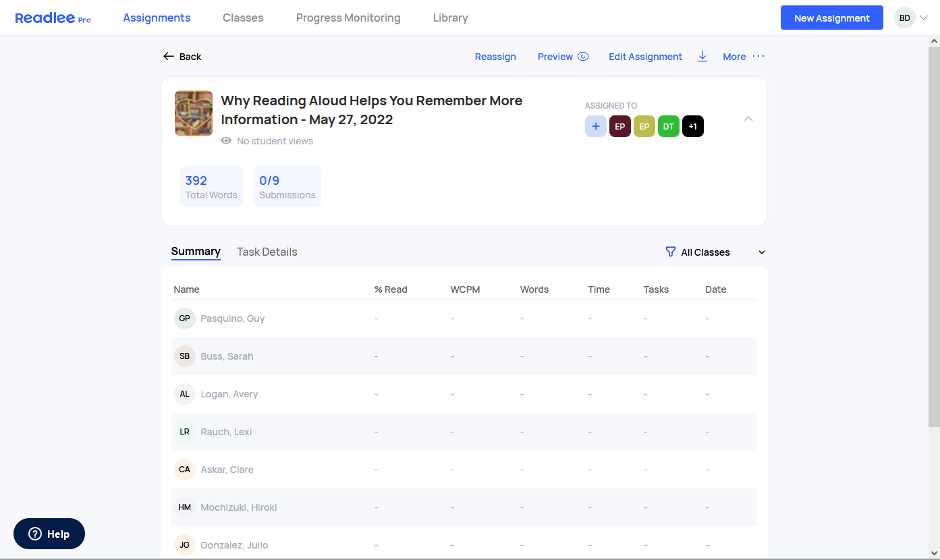
Task: Collapse the assignment card with chevron
Action: pyautogui.click(x=748, y=119)
